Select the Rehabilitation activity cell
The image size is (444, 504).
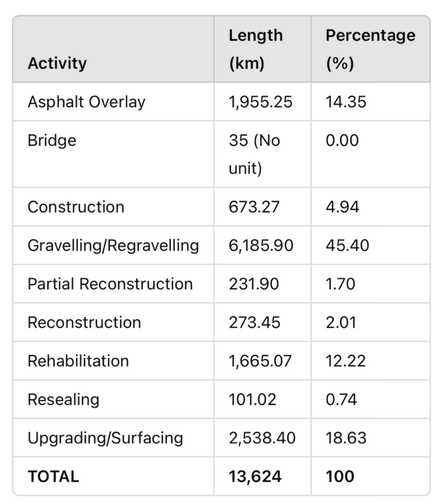pyautogui.click(x=78, y=361)
